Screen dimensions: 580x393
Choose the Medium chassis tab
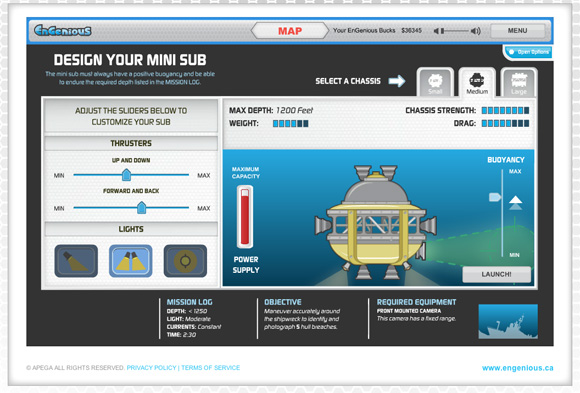477,83
